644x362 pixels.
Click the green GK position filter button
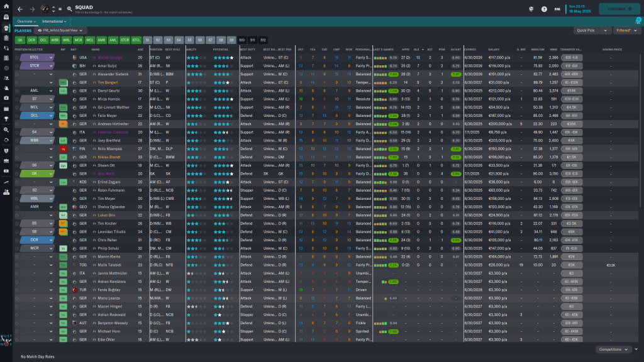21,40
